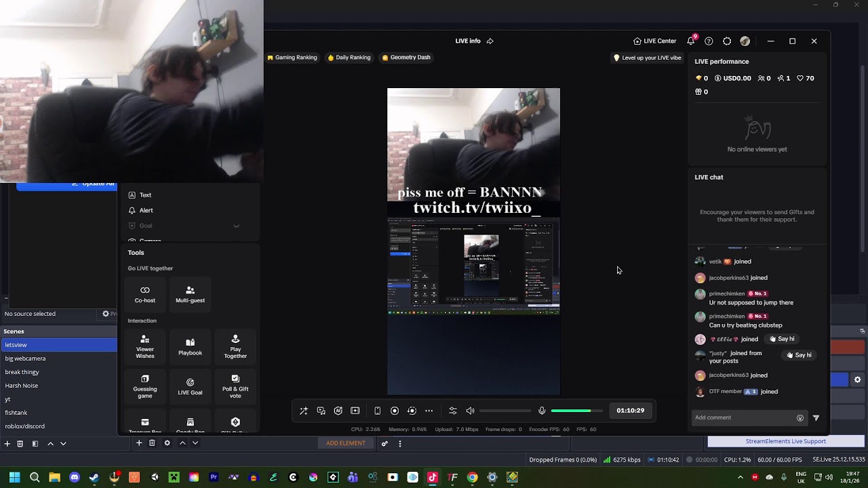Open the notifications bell
The height and width of the screenshot is (488, 868).
[x=691, y=41]
